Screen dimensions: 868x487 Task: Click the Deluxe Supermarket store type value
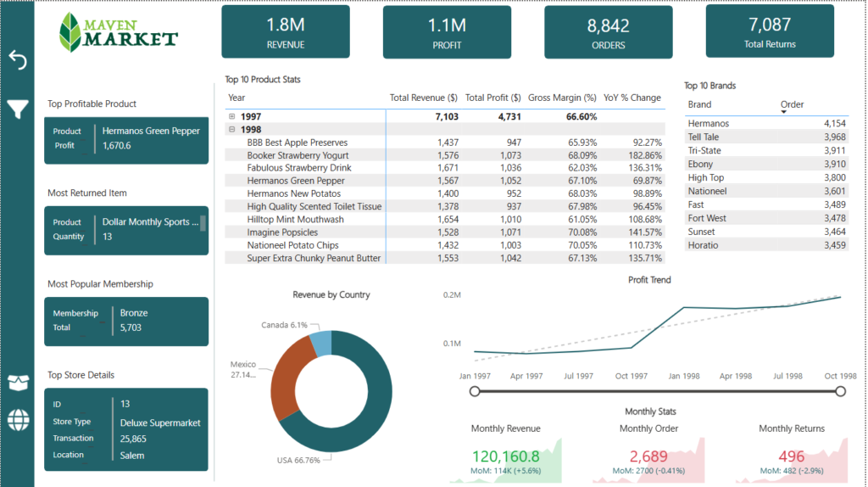coord(160,423)
